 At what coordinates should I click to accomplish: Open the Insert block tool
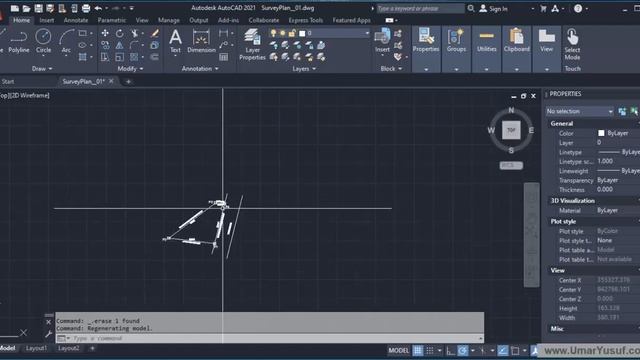pyautogui.click(x=382, y=41)
